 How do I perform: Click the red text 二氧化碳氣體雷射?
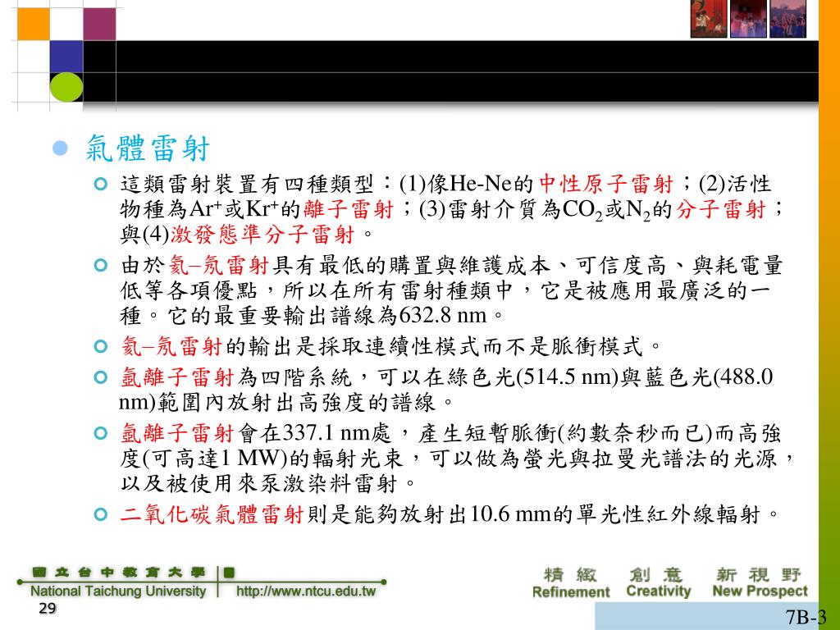pyautogui.click(x=212, y=514)
